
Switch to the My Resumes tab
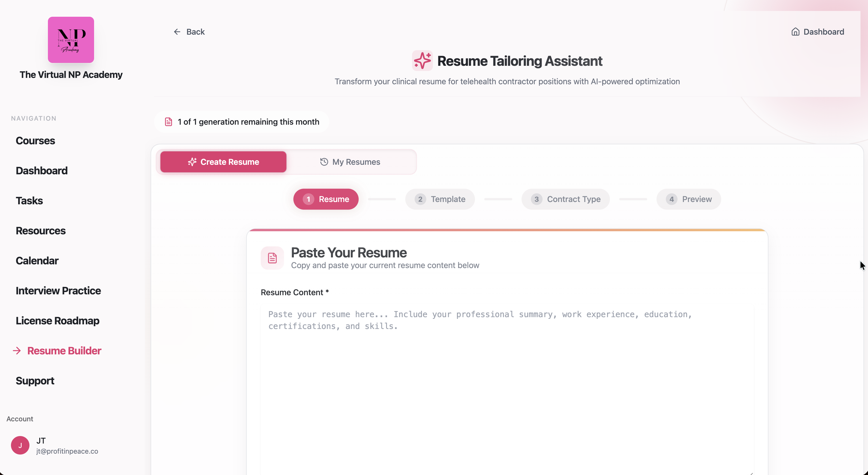(x=350, y=162)
